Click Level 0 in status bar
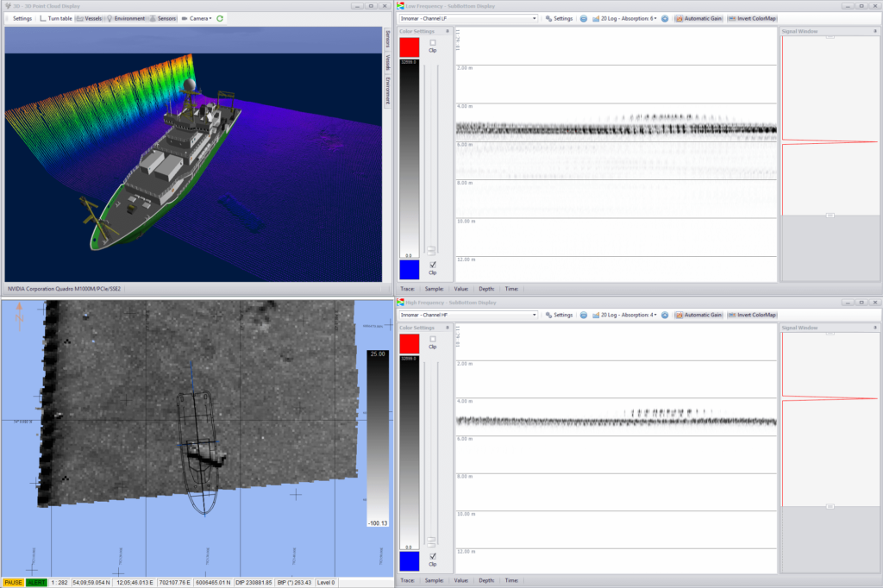 click(x=326, y=582)
